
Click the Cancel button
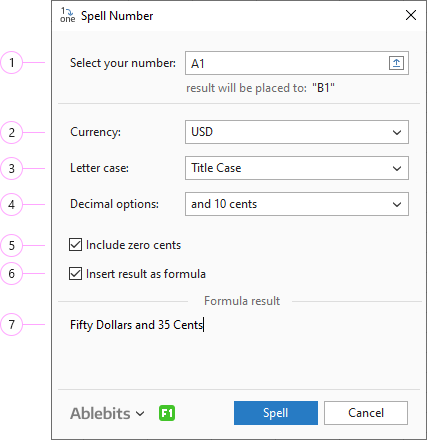click(366, 413)
